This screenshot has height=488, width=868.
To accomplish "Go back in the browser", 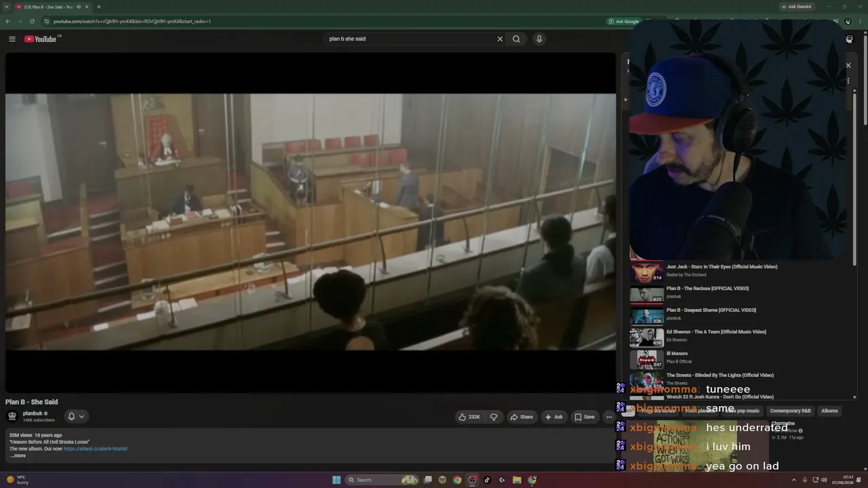I will tap(7, 21).
